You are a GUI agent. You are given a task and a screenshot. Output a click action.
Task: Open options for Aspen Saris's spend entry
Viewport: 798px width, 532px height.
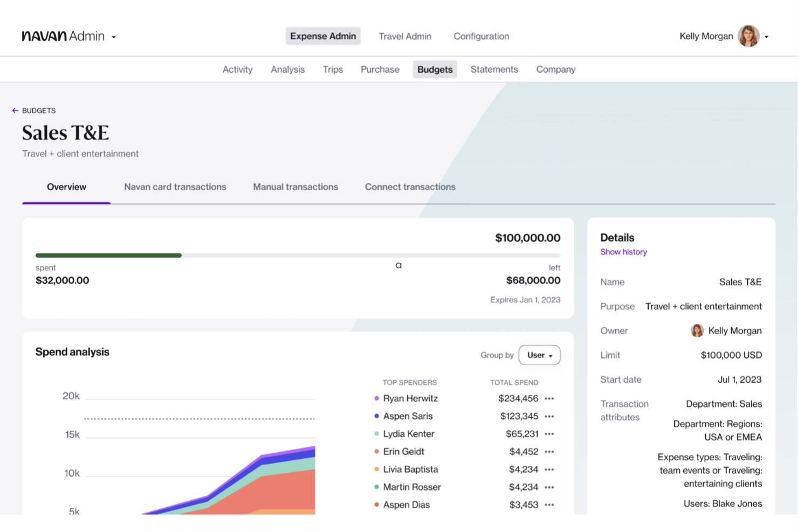549,416
